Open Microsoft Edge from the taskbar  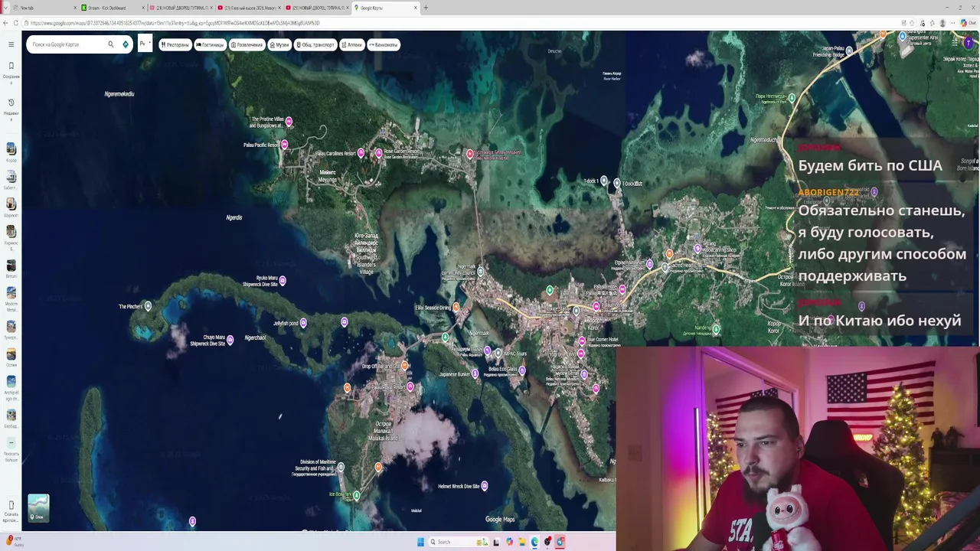click(x=535, y=542)
